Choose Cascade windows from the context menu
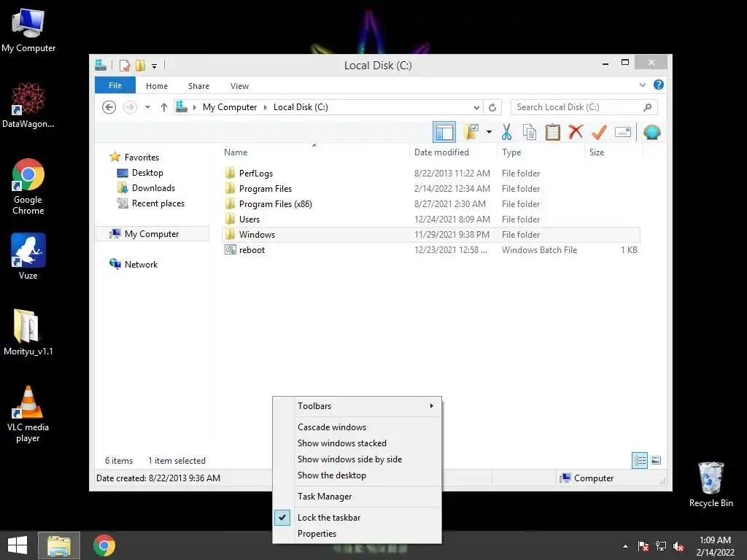The width and height of the screenshot is (747, 560). [x=366, y=427]
